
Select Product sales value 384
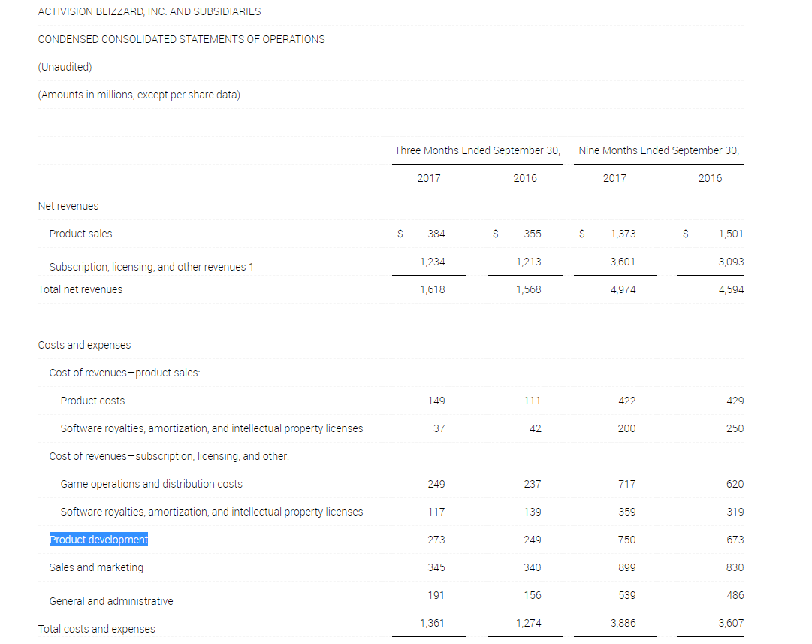coord(436,234)
